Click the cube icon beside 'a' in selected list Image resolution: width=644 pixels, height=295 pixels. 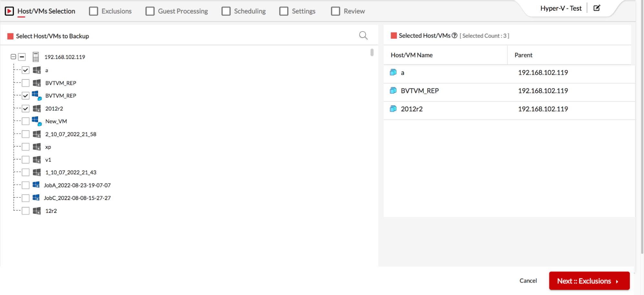pos(393,72)
